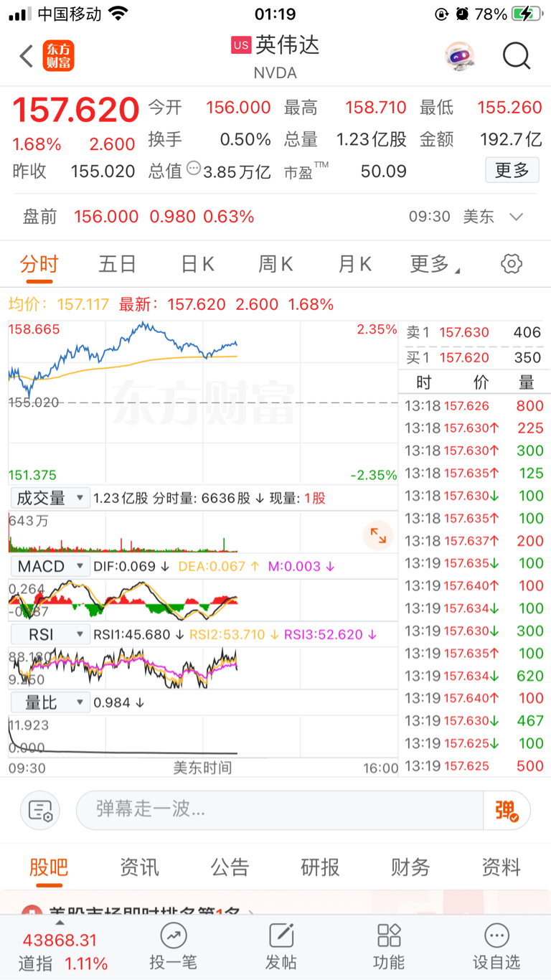
Task: Open the 资料 profile tab
Action: coord(501,867)
